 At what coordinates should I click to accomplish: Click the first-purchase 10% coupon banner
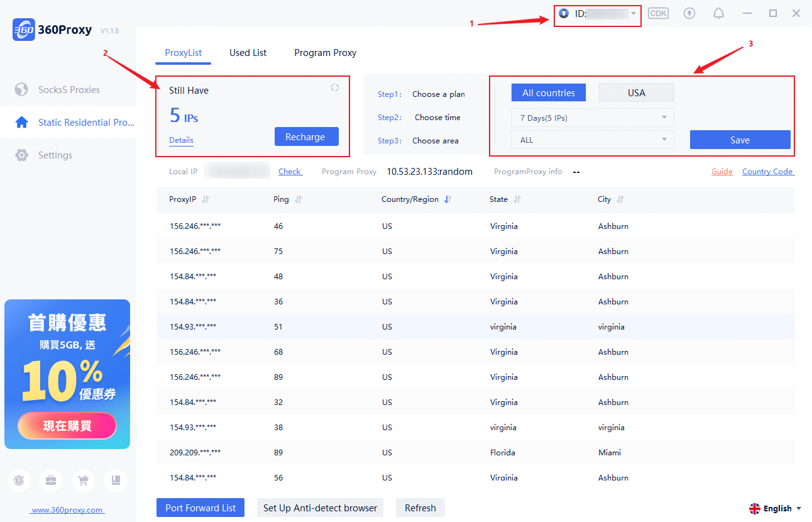[x=67, y=374]
